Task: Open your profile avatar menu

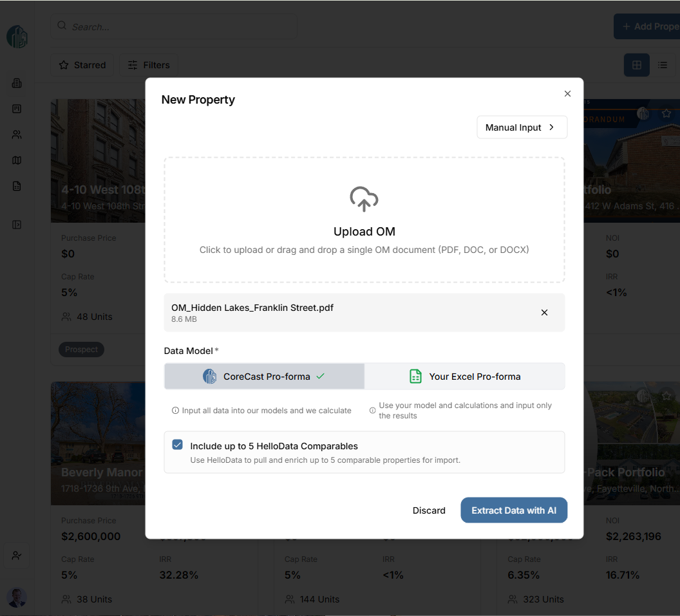Action: pos(17,597)
